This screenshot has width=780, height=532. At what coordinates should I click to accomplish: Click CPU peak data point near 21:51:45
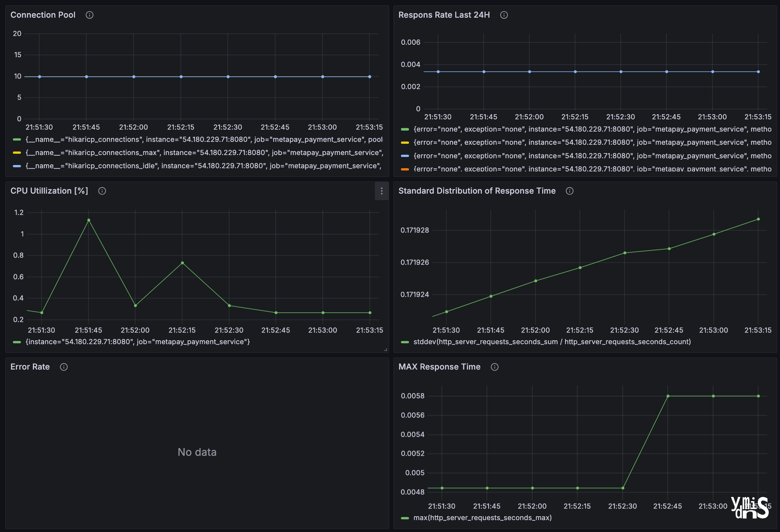(88, 220)
